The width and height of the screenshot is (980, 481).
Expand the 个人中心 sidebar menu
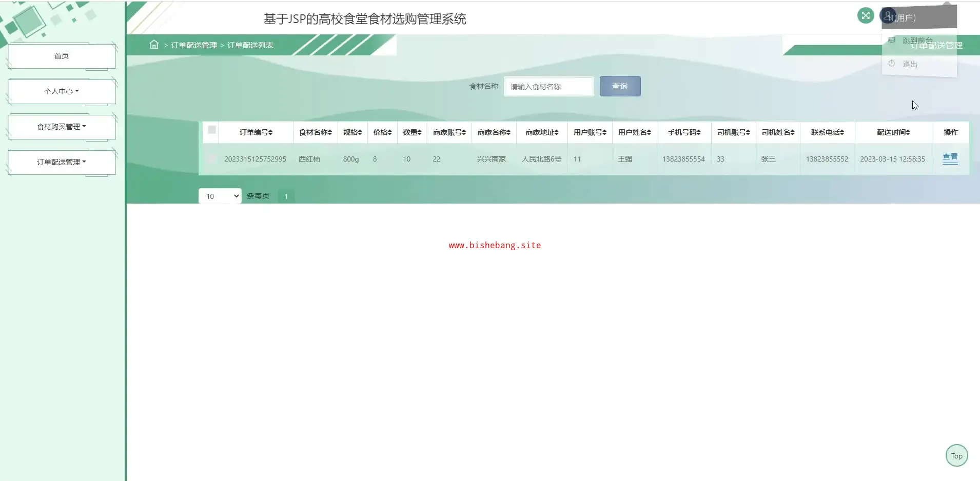pyautogui.click(x=62, y=91)
